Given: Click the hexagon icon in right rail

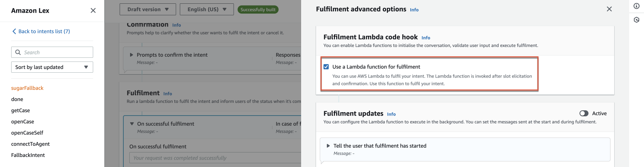Looking at the screenshot, I should tap(637, 20).
